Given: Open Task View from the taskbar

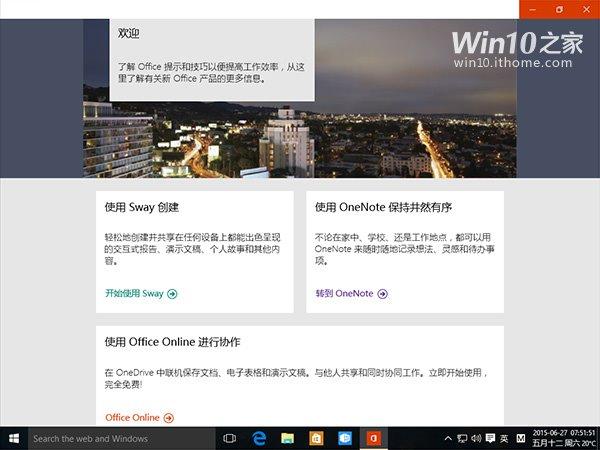Looking at the screenshot, I should (229, 439).
